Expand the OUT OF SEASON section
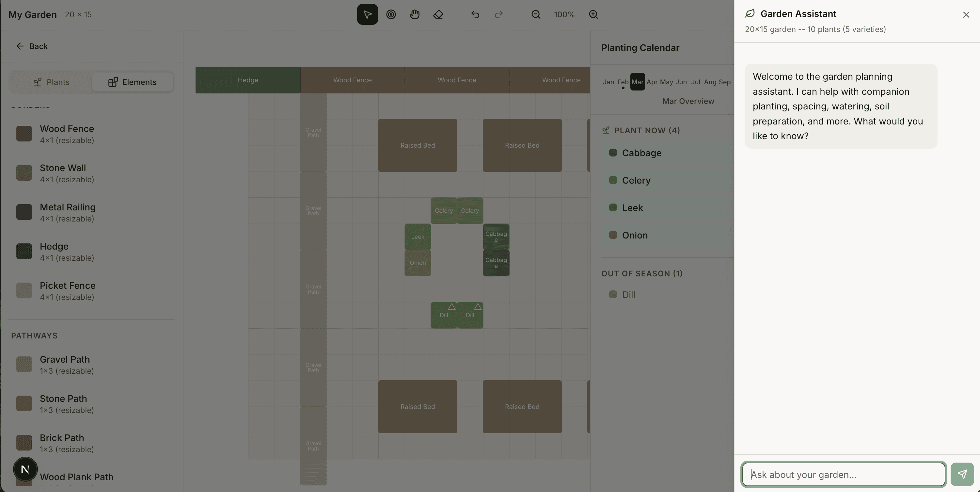This screenshot has width=980, height=492. pyautogui.click(x=642, y=273)
